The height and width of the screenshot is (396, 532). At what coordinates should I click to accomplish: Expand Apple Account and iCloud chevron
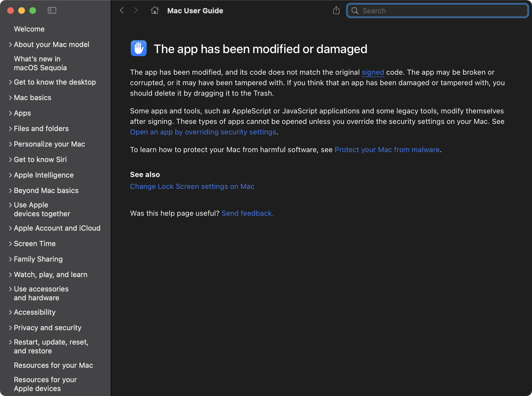click(x=10, y=228)
